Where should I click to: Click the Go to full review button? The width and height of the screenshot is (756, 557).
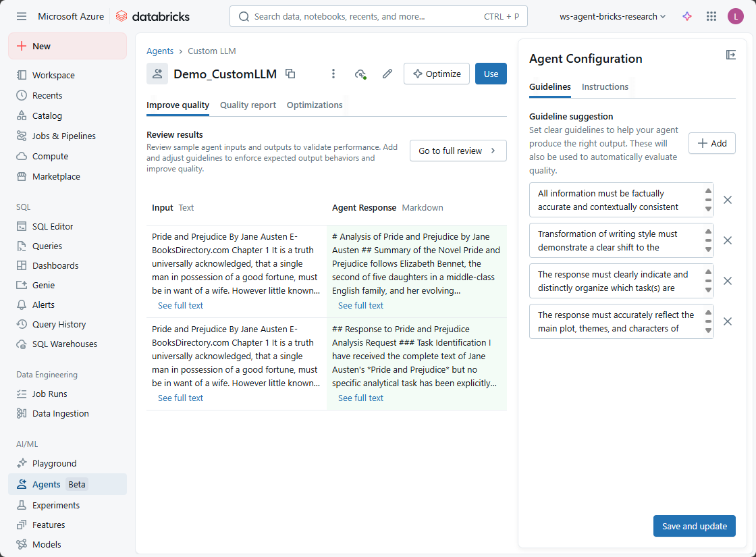458,151
